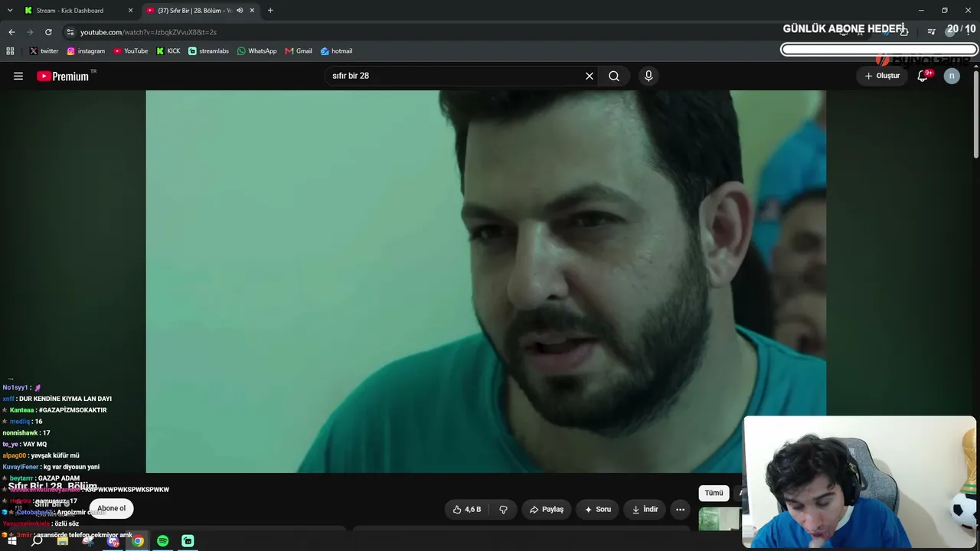Like the video with 4,6 B likes
The image size is (980, 551).
pyautogui.click(x=468, y=509)
